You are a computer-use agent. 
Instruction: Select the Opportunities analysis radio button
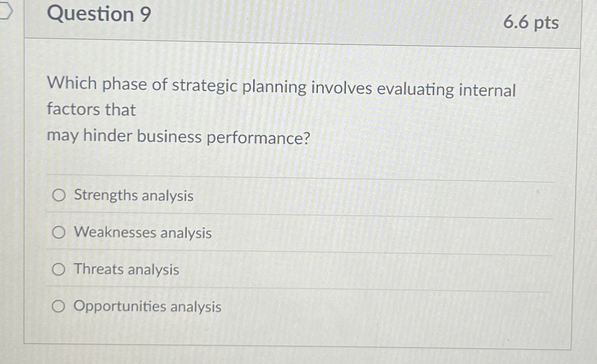coord(59,306)
